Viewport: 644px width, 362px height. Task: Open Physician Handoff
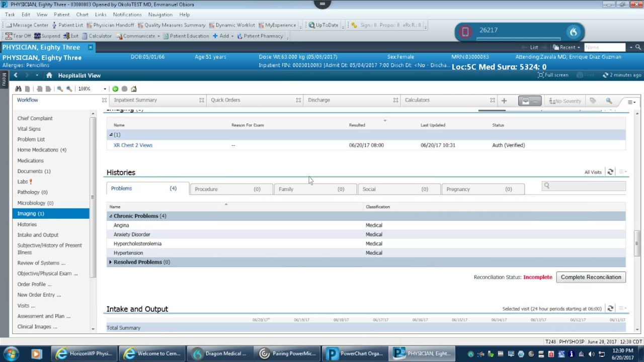point(110,25)
